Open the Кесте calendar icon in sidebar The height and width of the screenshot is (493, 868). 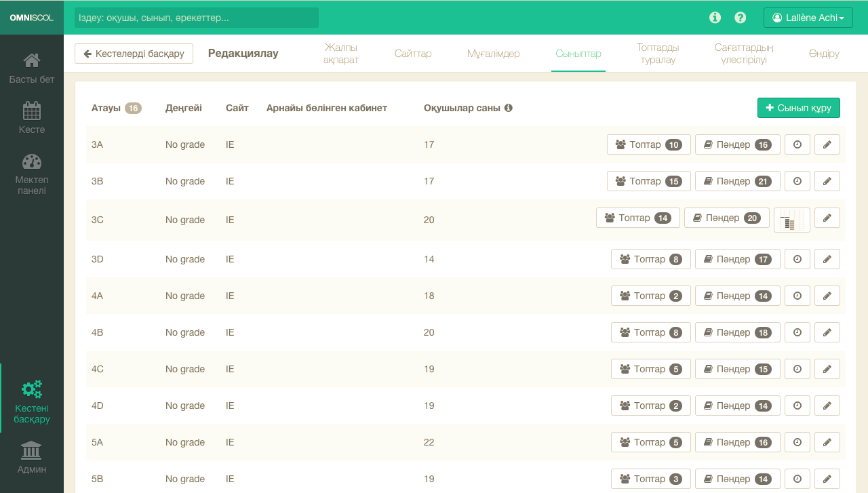(32, 111)
